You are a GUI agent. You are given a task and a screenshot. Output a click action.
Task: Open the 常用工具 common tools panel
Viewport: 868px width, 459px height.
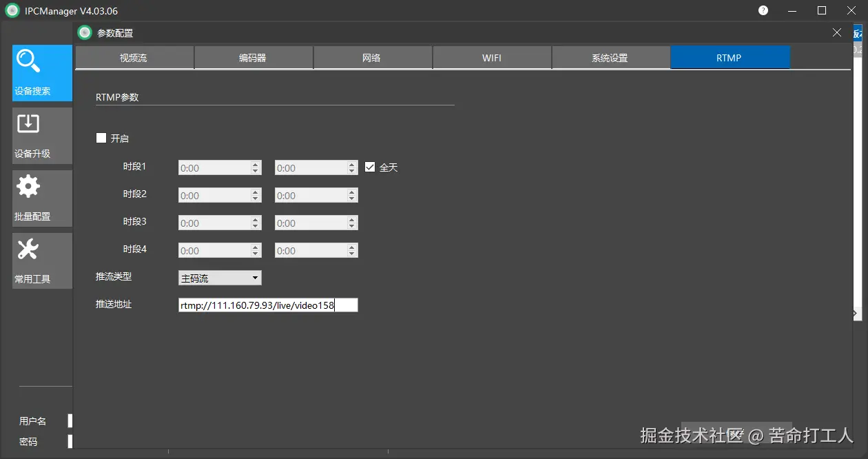click(x=42, y=261)
